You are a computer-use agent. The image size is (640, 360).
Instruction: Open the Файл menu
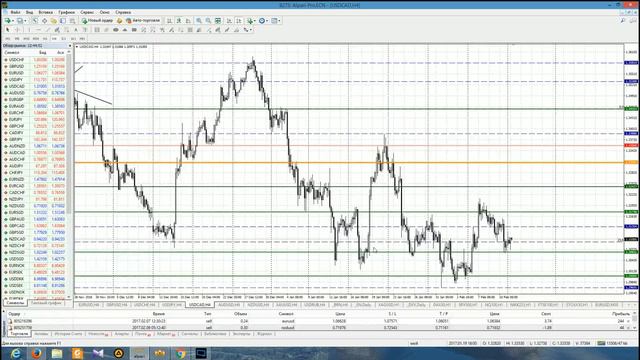[15, 12]
